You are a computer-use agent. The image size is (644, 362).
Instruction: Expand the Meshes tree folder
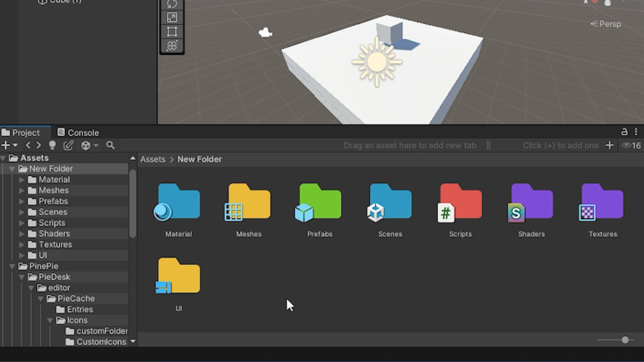pos(22,190)
